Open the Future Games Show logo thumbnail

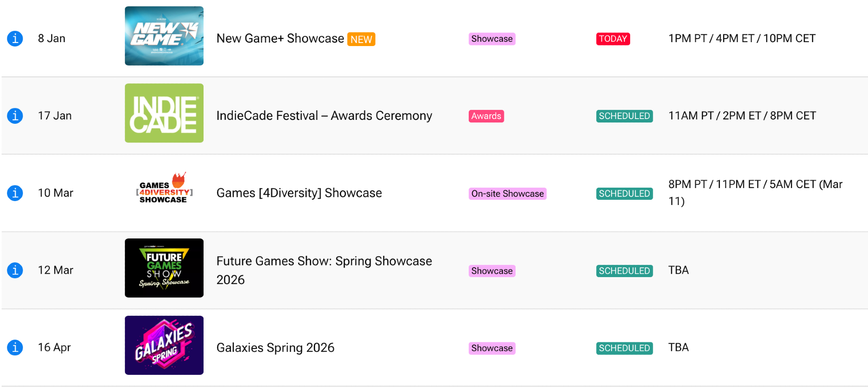pyautogui.click(x=164, y=268)
